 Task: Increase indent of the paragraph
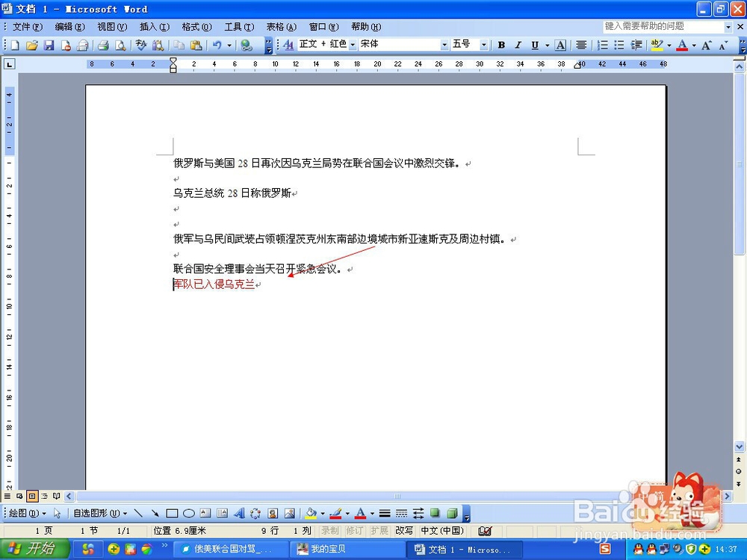(x=636, y=45)
